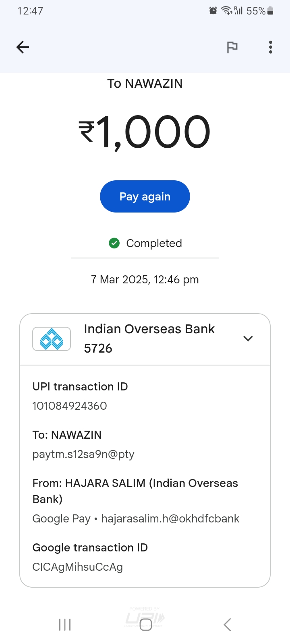Tap the green Completed checkmark icon

coord(114,243)
